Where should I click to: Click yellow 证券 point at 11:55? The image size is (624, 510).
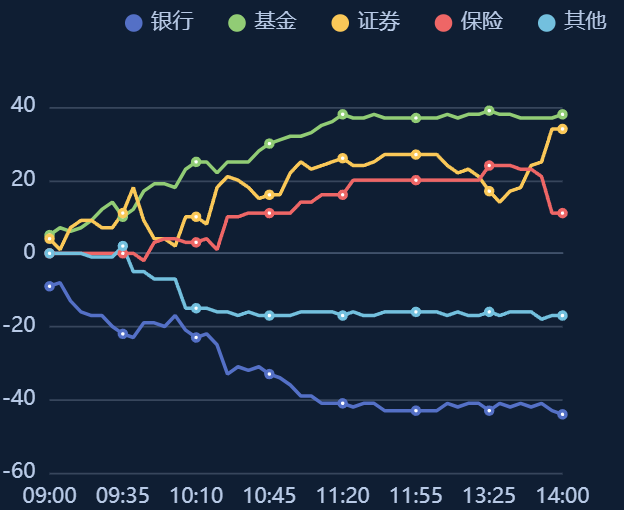[416, 155]
